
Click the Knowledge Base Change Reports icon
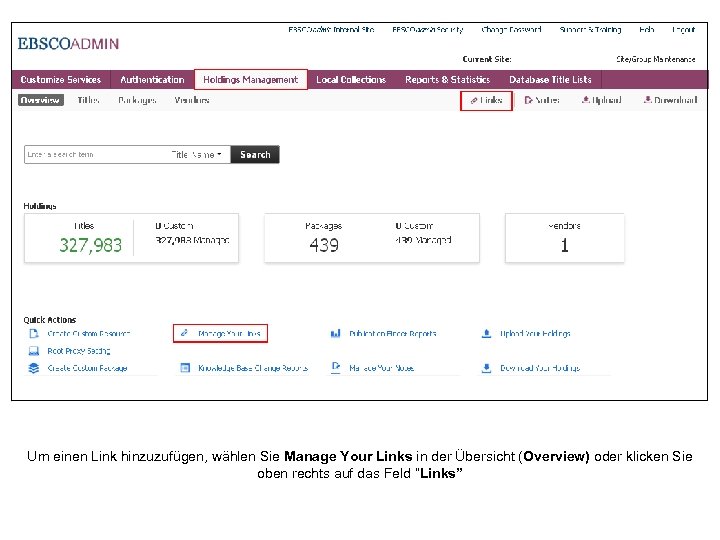tap(185, 368)
